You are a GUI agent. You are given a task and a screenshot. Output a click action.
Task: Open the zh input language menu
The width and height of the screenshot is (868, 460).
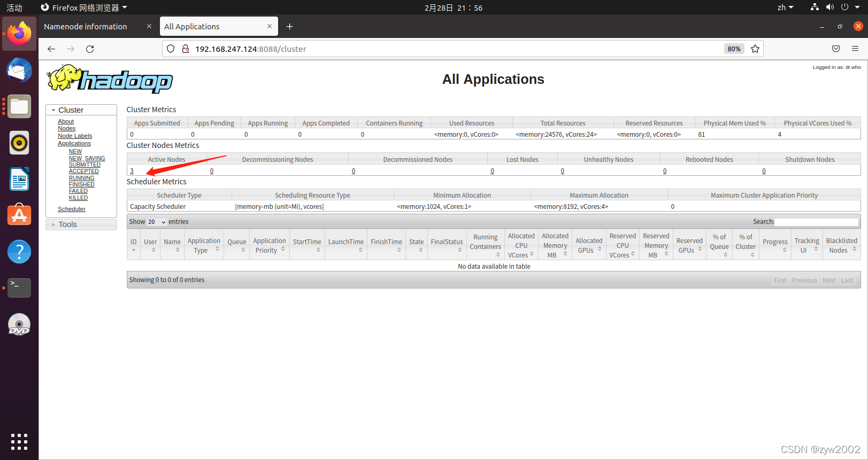click(785, 7)
